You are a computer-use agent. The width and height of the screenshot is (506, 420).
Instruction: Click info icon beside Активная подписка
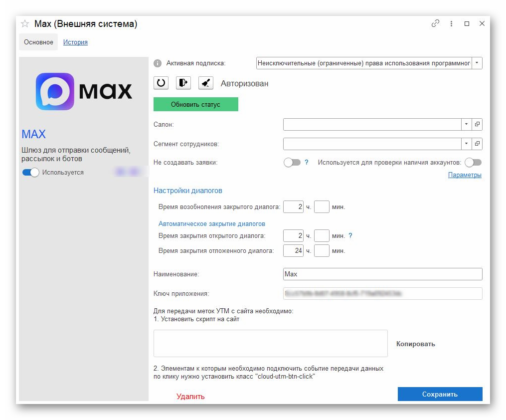pyautogui.click(x=158, y=63)
